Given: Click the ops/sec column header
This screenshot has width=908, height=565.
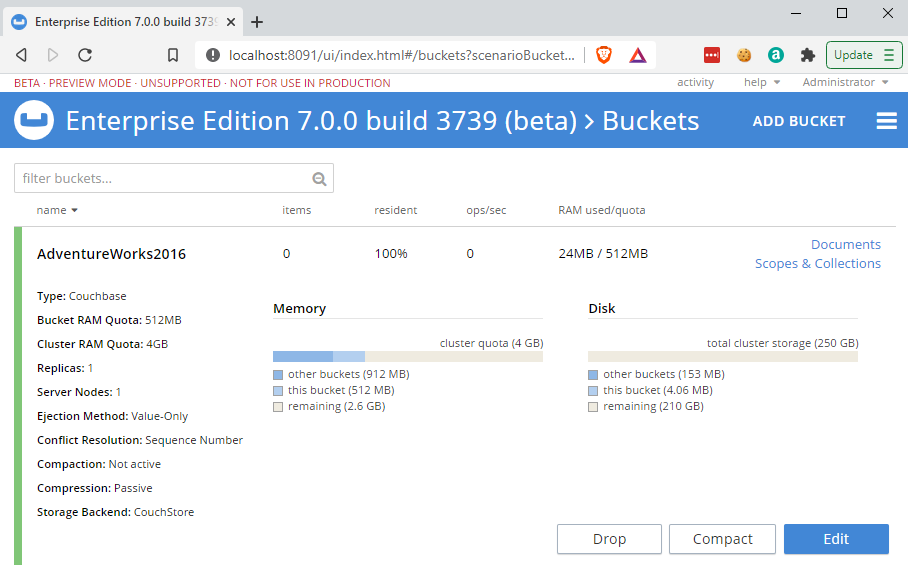Looking at the screenshot, I should [486, 210].
